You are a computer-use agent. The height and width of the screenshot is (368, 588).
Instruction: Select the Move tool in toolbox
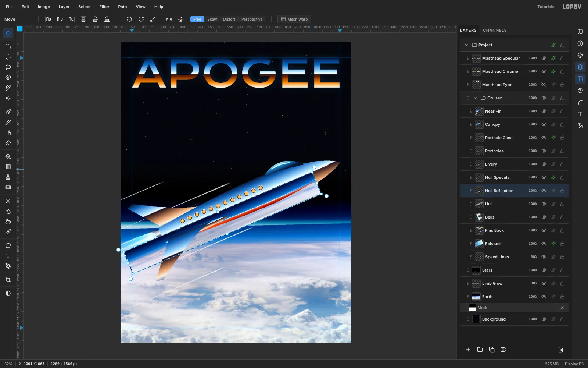pos(8,33)
